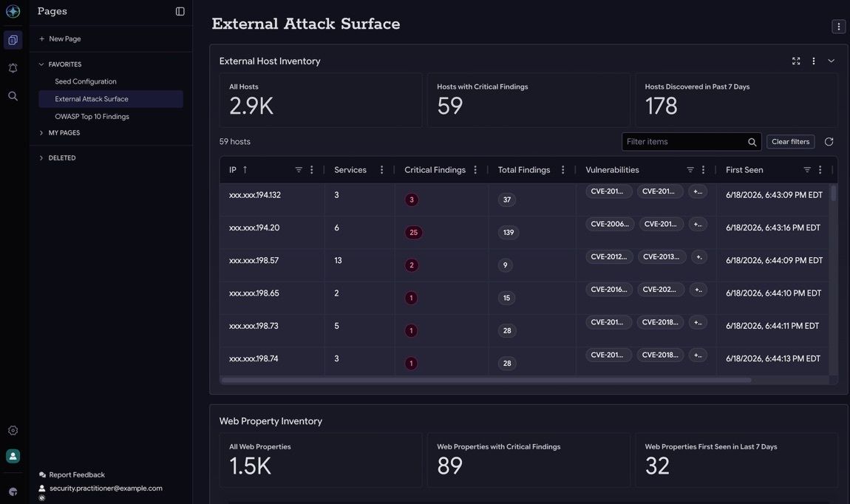Open the First Seen column options menu

pyautogui.click(x=820, y=170)
